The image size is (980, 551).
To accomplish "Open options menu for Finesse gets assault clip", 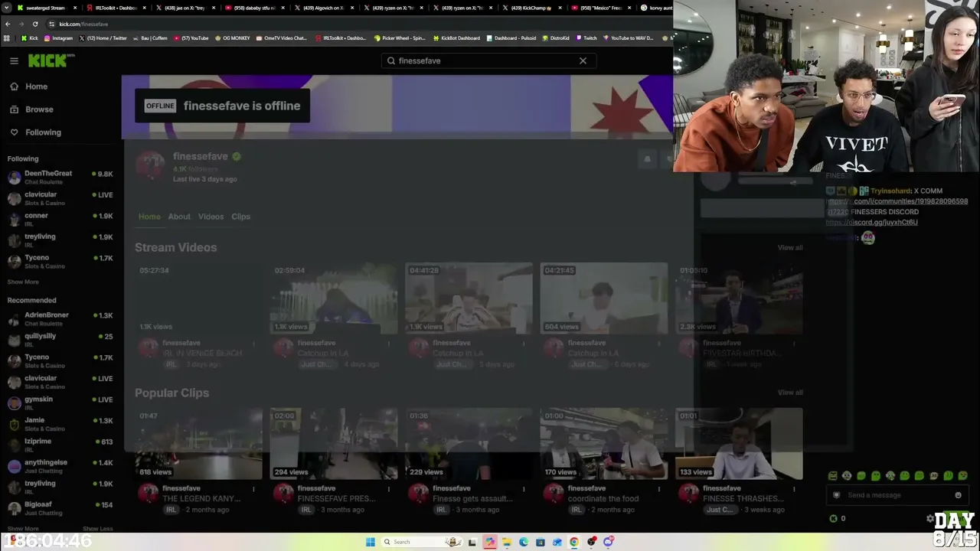I will coord(524,488).
